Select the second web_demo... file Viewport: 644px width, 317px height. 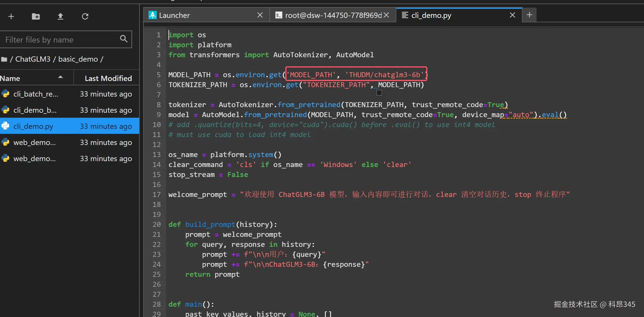pos(70,158)
